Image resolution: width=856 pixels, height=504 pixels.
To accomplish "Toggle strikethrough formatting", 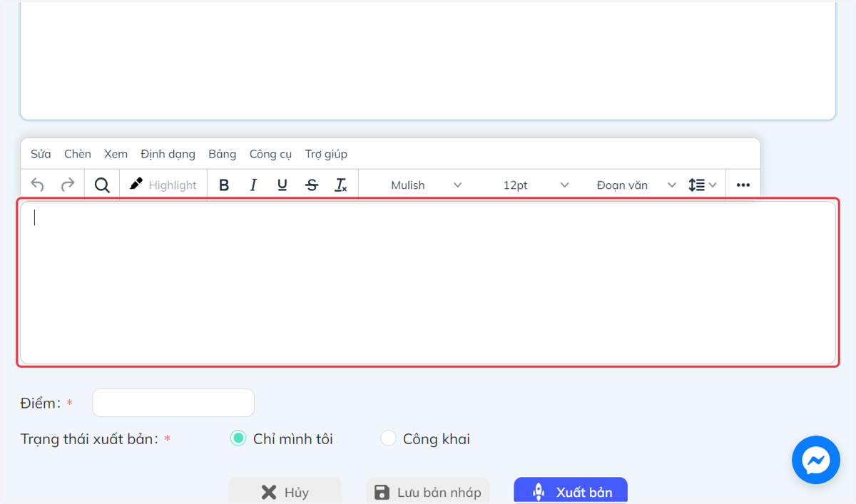I will tap(312, 185).
